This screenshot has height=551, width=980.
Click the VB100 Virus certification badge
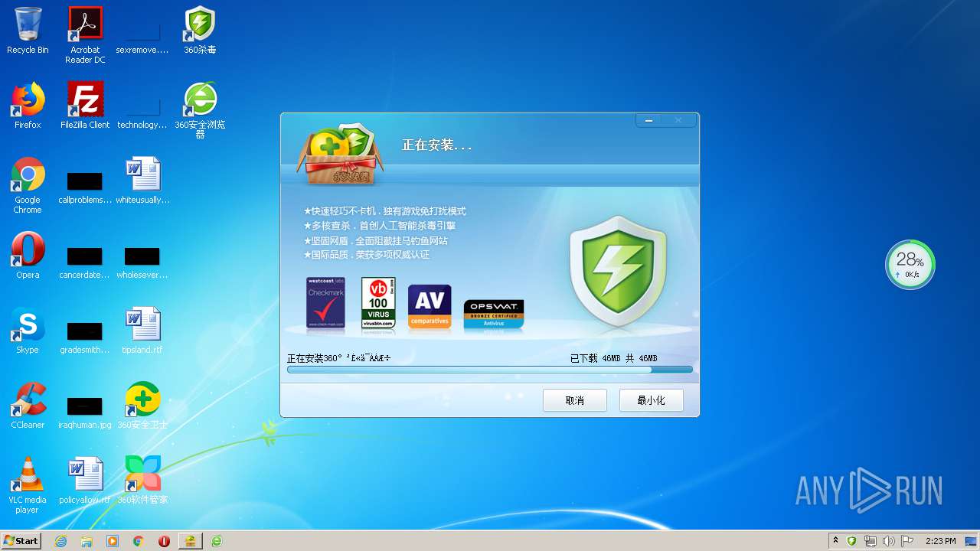coord(378,304)
